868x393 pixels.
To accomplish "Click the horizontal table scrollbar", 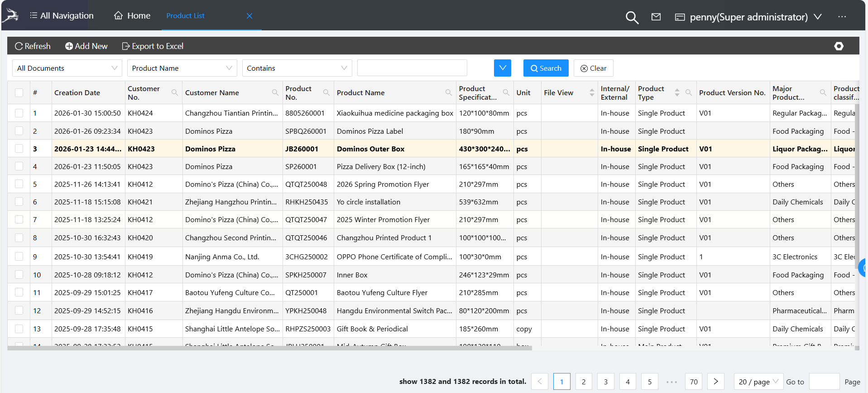I will click(269, 348).
